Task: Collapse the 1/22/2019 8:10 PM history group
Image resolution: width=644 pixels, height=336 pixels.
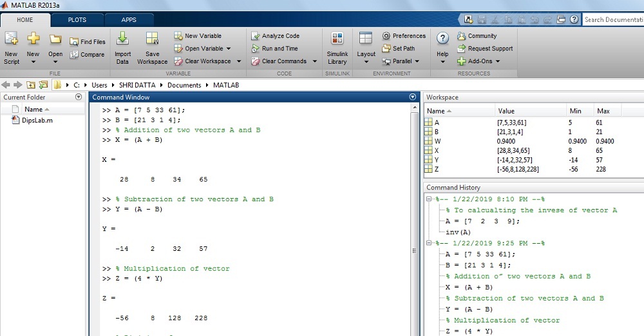Action: coord(430,199)
